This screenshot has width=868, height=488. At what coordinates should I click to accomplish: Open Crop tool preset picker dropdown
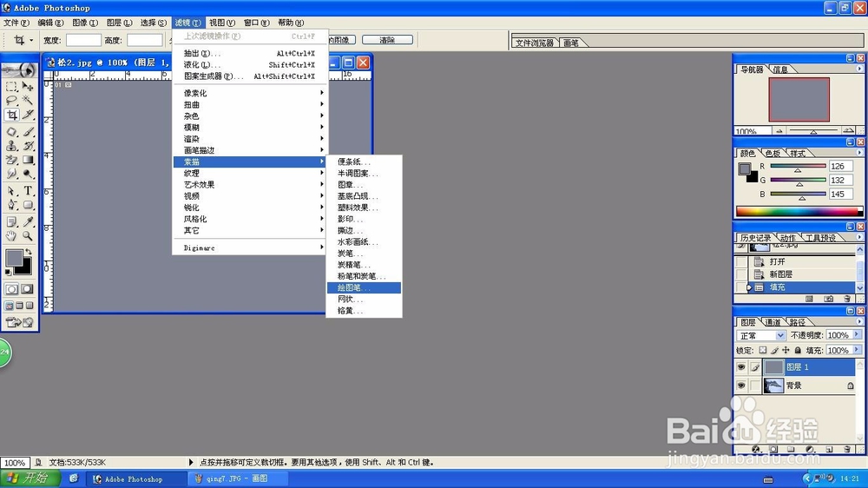pos(31,40)
